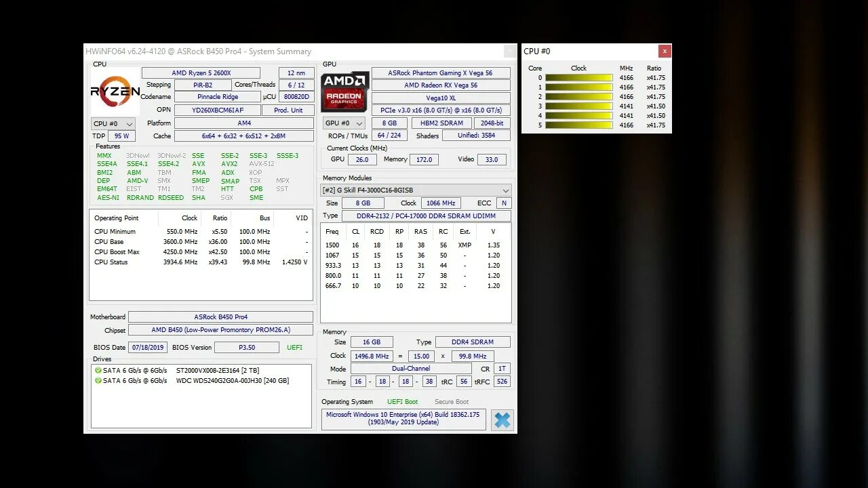
Task: Select the WDC WDS240G2G0A-00JH30 drive row
Action: click(201, 381)
